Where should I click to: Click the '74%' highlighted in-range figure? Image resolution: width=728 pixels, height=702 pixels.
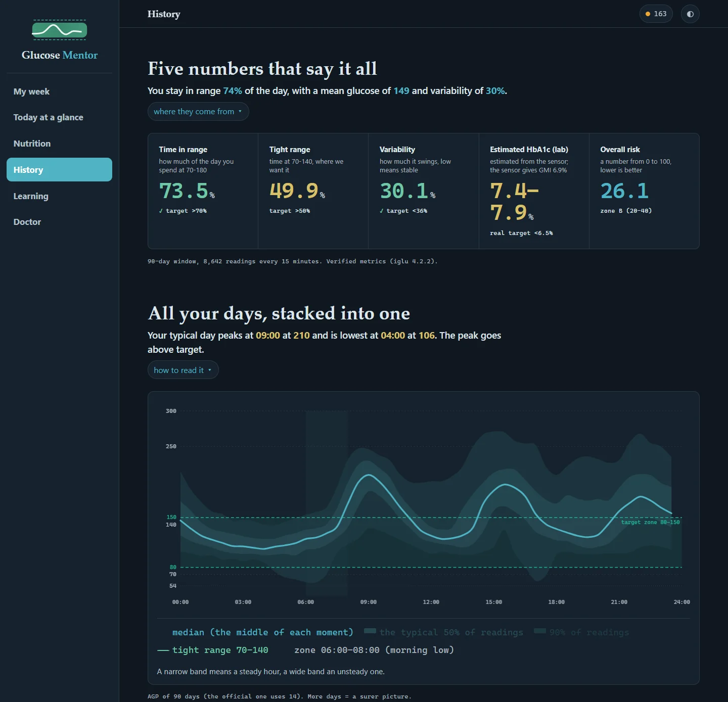tap(233, 91)
